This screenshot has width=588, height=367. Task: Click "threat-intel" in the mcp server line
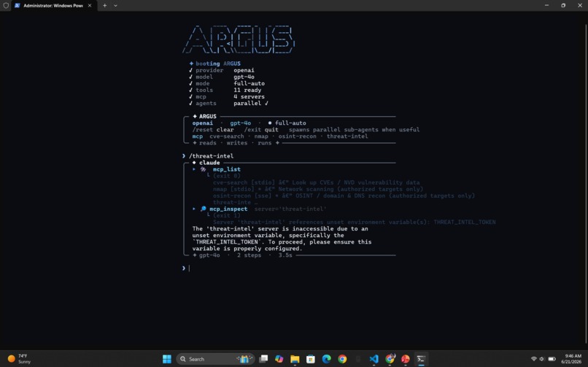[x=347, y=136]
